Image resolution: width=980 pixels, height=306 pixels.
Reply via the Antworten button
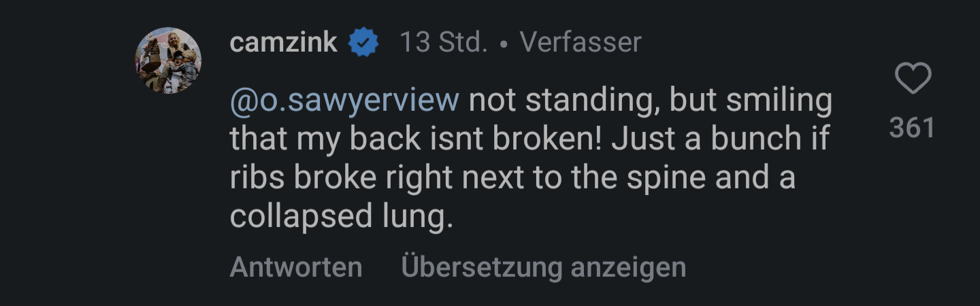coord(295,267)
